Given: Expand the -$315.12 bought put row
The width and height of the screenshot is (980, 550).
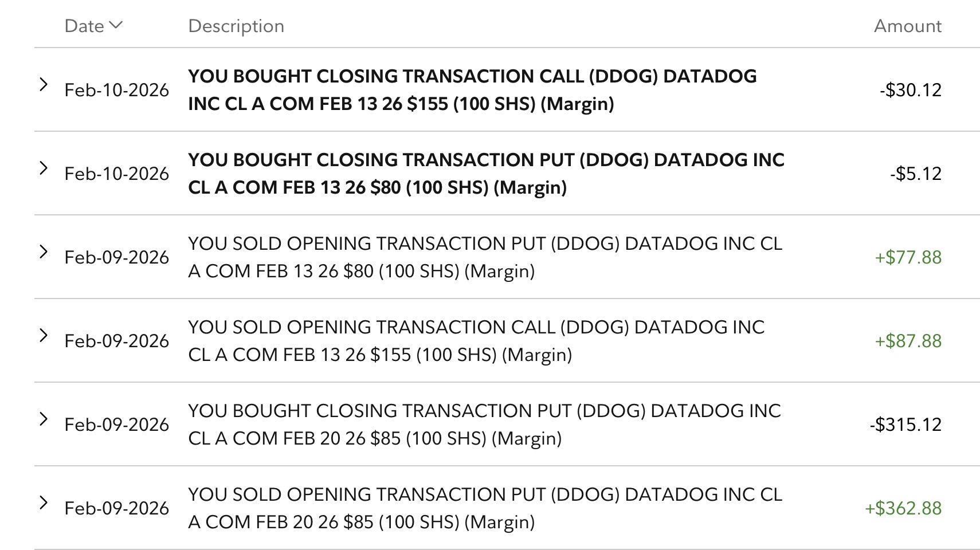Looking at the screenshot, I should click(44, 419).
